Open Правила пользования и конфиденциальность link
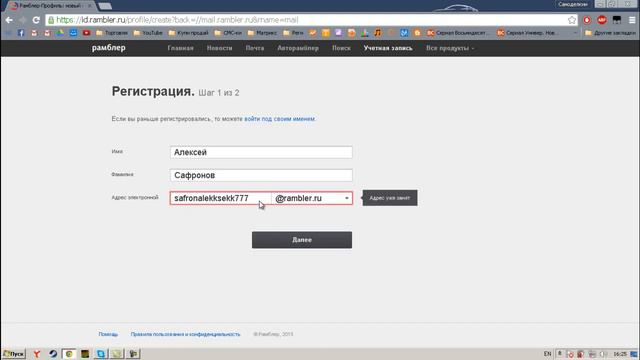640x360 pixels. pyautogui.click(x=185, y=334)
